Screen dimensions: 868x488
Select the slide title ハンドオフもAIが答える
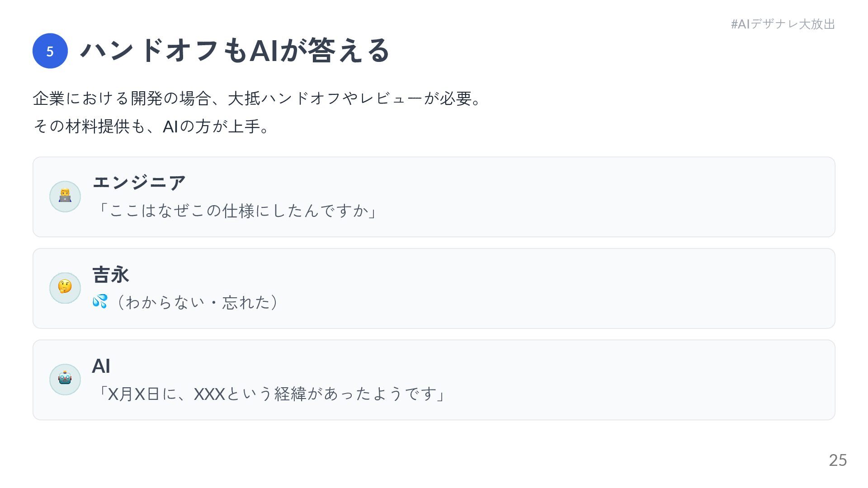coord(235,51)
